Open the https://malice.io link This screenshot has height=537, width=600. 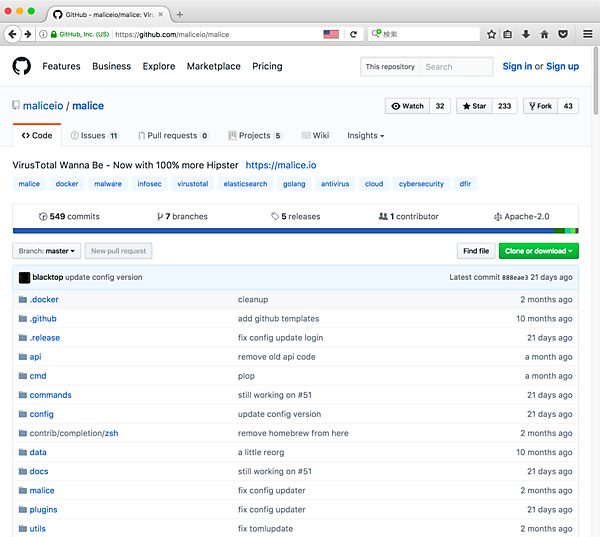pos(280,165)
